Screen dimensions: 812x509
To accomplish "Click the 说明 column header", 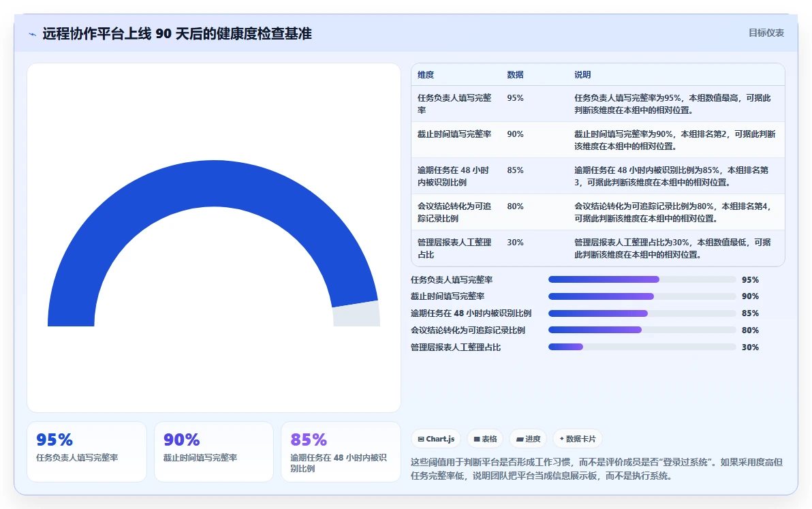I will [x=582, y=74].
